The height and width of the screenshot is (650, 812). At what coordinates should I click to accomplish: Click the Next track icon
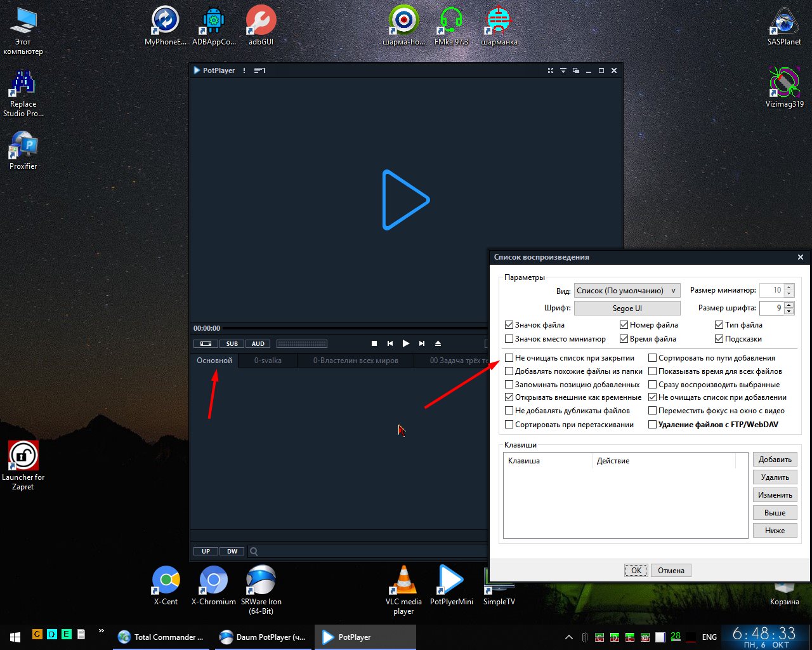[422, 343]
